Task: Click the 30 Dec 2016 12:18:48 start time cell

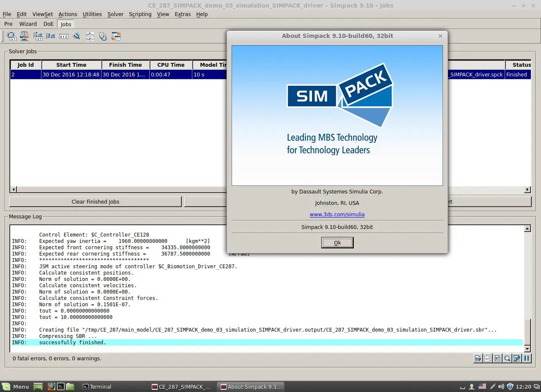Action: pos(71,74)
